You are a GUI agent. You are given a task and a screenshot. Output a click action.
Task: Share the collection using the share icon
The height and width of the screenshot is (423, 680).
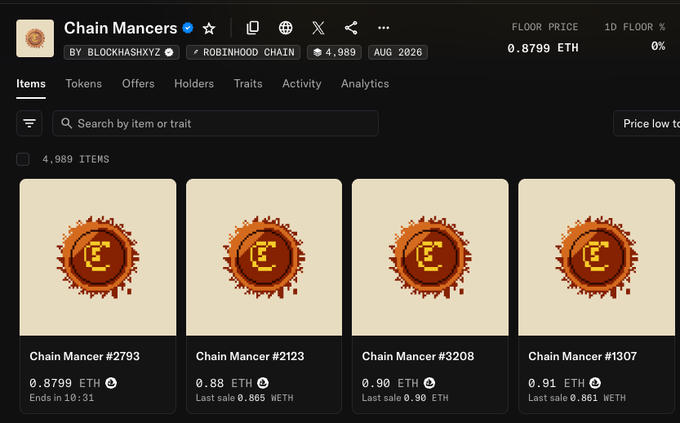pos(351,28)
